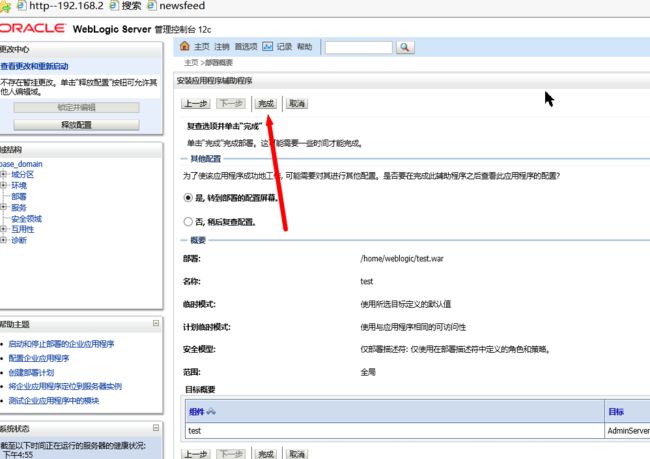Click breadcrumb 主页 link
Viewport: 650px width, 459px height.
tap(191, 63)
